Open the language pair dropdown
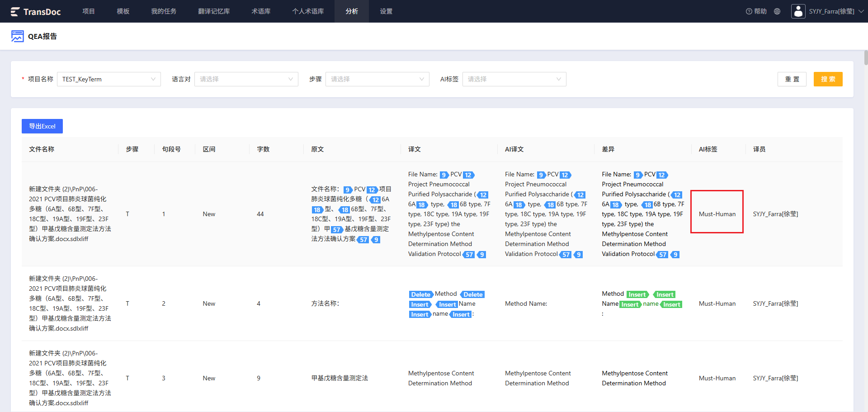 (x=246, y=79)
